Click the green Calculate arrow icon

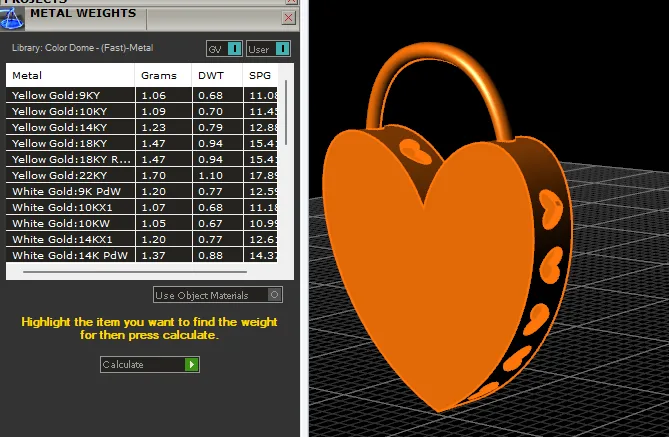(x=192, y=364)
